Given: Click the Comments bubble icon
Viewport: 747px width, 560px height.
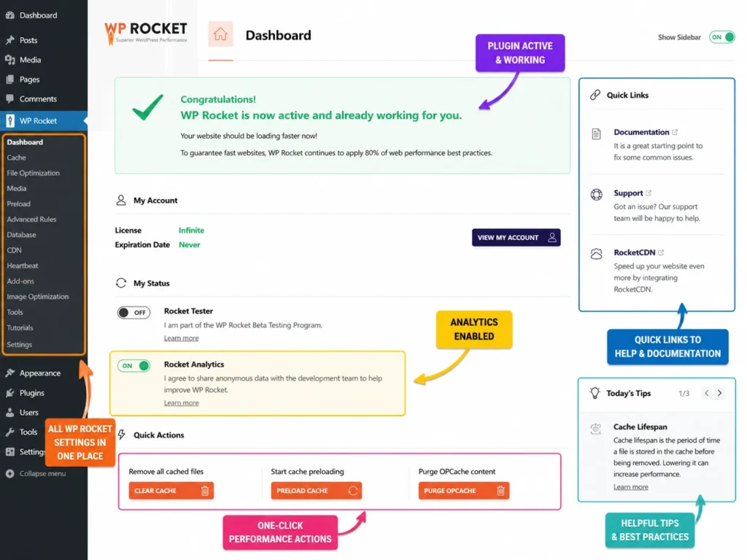Looking at the screenshot, I should 10,98.
